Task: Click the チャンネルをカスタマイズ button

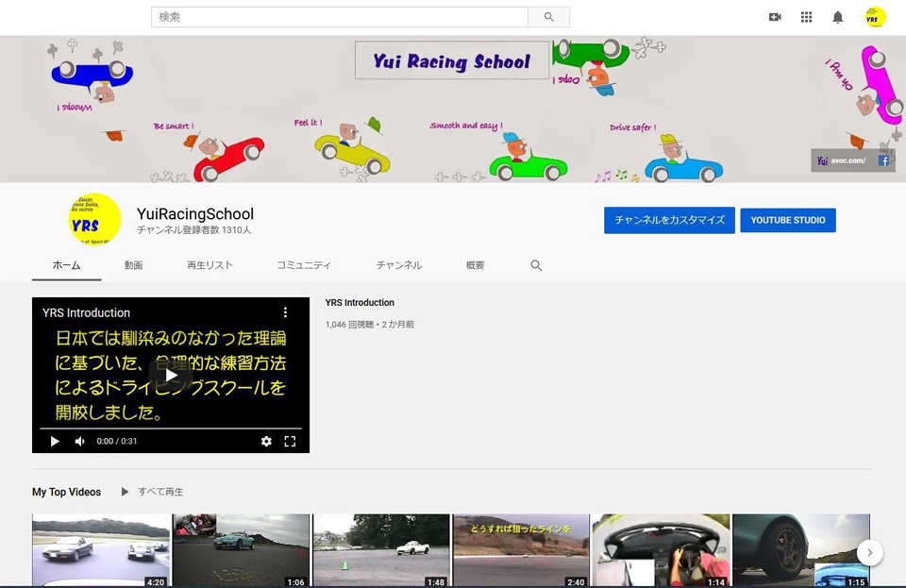Action: click(669, 220)
